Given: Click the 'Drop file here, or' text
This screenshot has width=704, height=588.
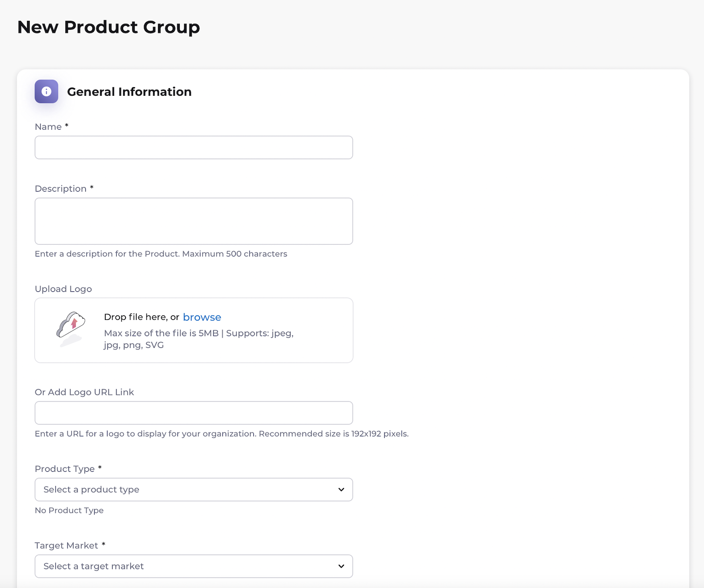Looking at the screenshot, I should [x=142, y=317].
